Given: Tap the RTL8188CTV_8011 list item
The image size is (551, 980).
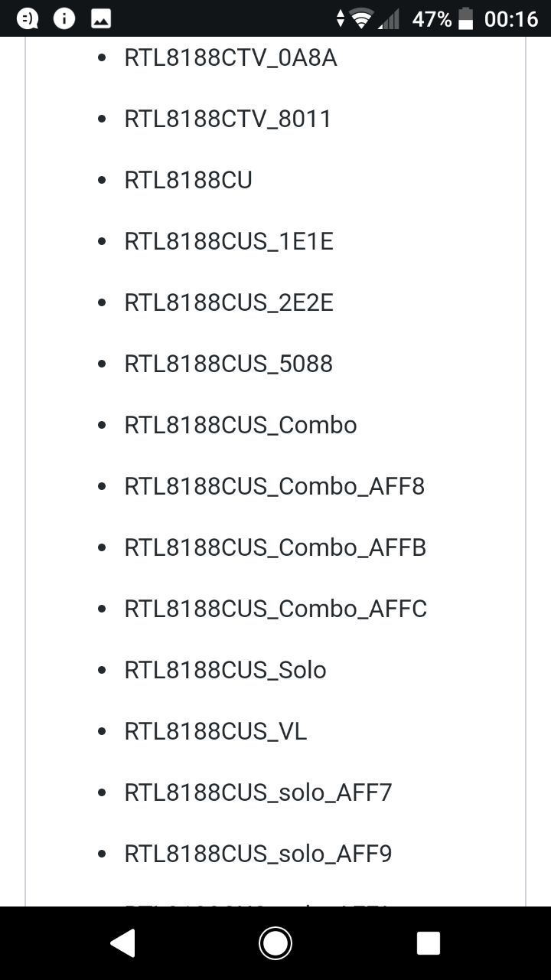Looking at the screenshot, I should point(227,119).
